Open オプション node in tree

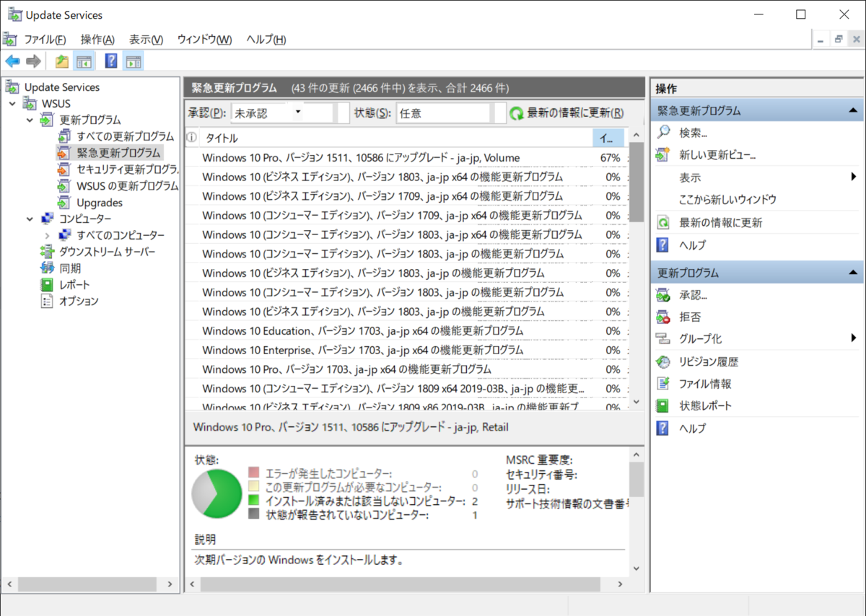point(79,302)
